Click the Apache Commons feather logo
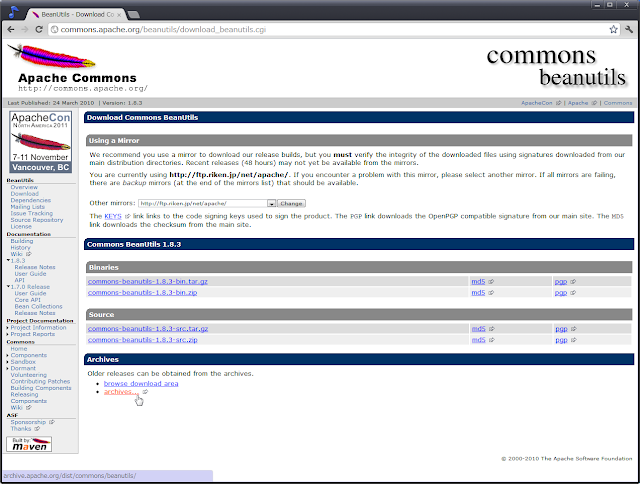Viewport: 640px width, 484px height. (52, 56)
